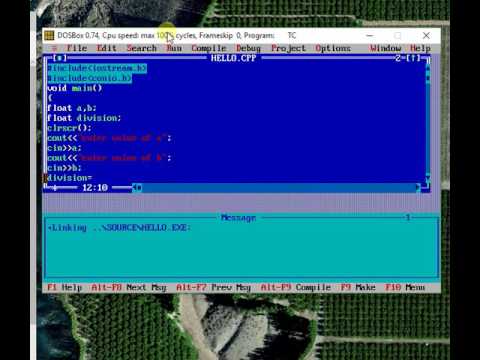Open the Compile menu
The height and width of the screenshot is (360, 480).
(x=209, y=48)
